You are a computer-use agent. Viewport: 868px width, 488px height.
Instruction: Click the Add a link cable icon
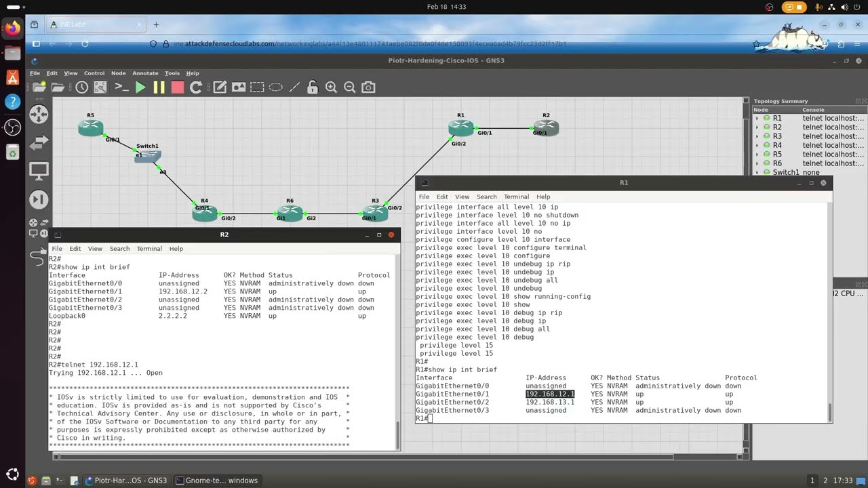coord(39,257)
